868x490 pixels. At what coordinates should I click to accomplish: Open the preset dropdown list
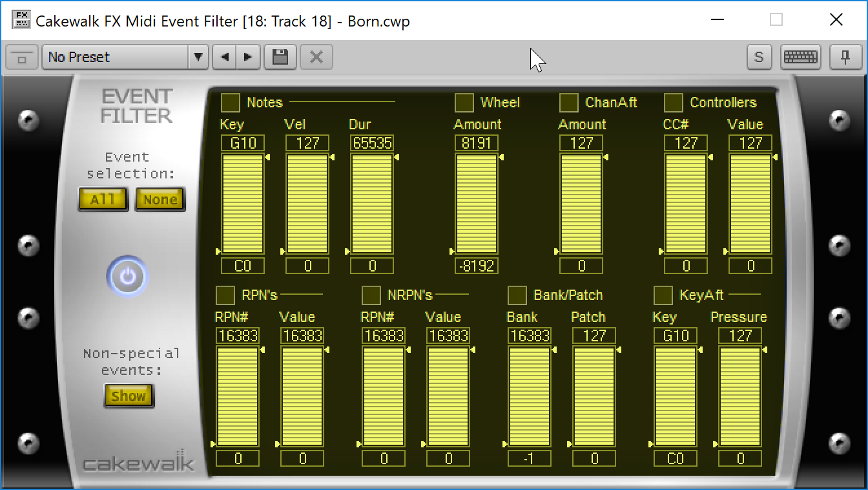click(198, 57)
